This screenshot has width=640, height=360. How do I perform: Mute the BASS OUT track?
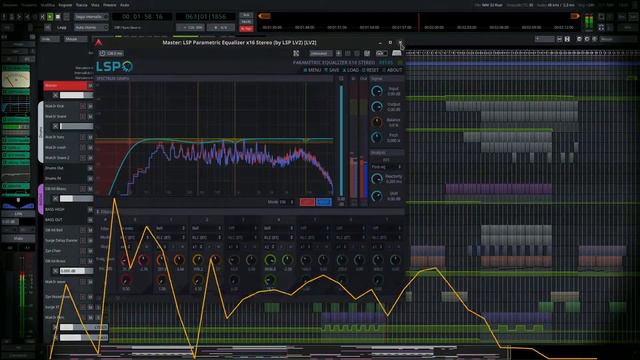[90, 220]
